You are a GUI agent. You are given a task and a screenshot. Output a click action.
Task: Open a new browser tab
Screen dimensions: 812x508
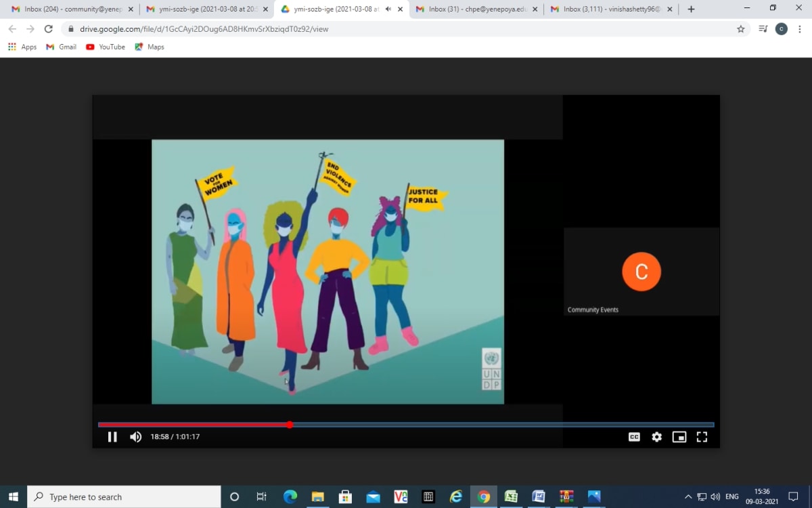tap(691, 9)
